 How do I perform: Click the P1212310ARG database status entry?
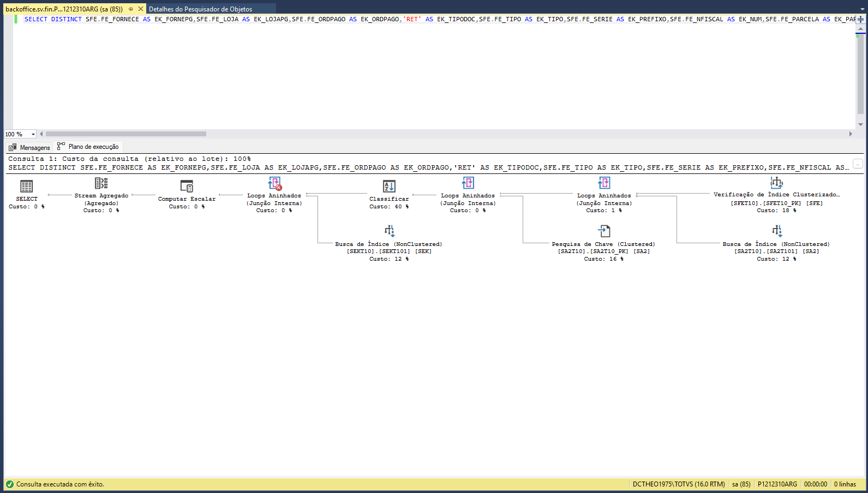pyautogui.click(x=777, y=484)
